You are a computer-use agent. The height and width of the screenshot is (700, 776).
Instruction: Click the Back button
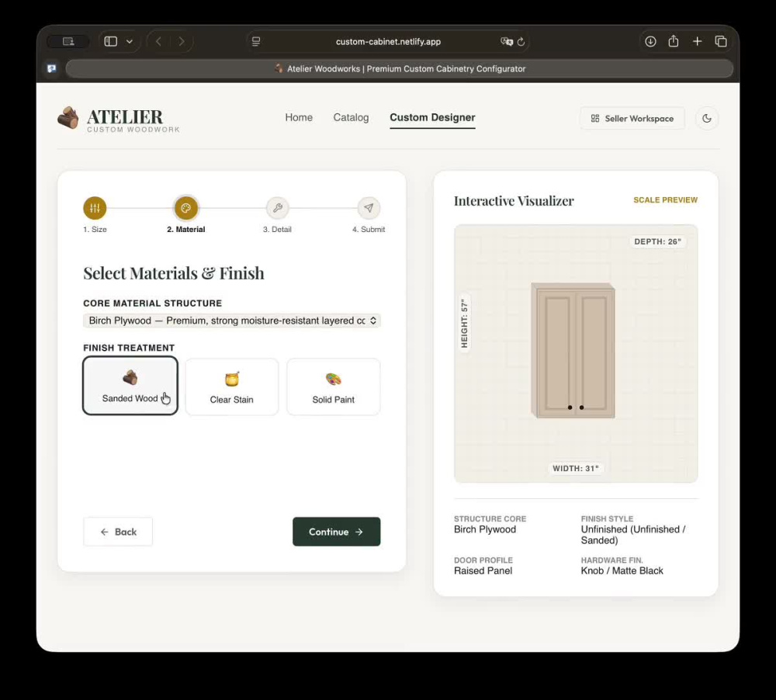[x=118, y=532]
